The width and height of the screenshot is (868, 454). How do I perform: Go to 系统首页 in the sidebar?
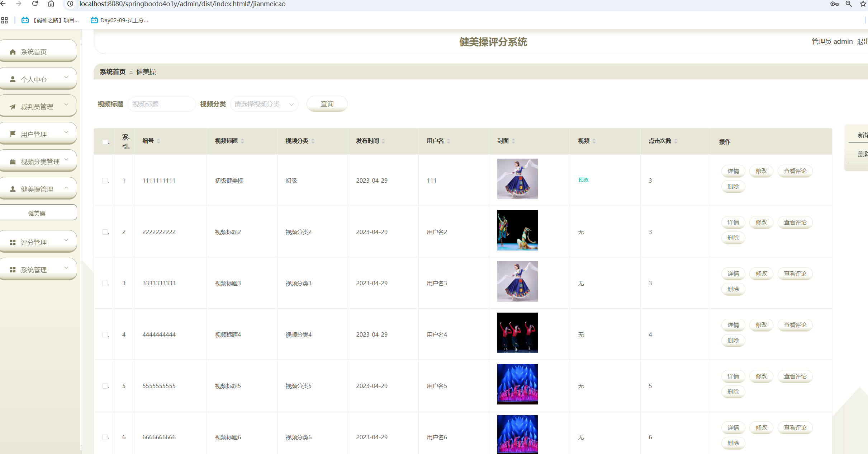pos(38,51)
